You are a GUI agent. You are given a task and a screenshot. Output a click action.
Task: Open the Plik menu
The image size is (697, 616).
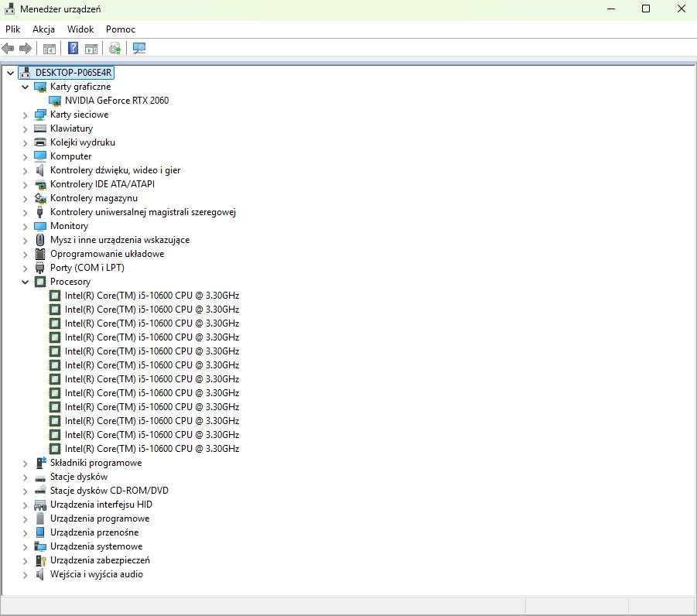click(13, 29)
